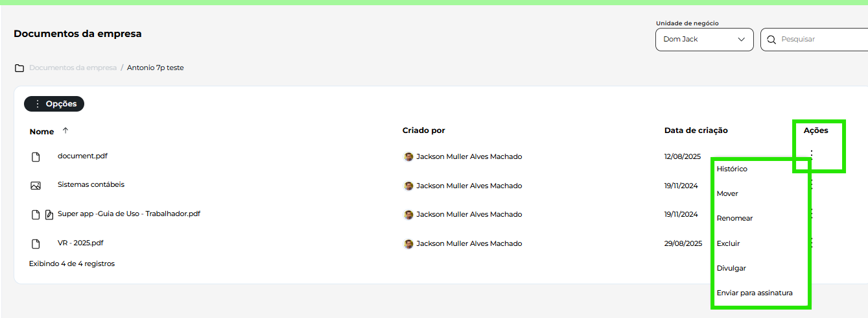Screen dimensions: 868x318
Task: Click the image icon beside Sistemas contábeis
Action: tap(36, 186)
